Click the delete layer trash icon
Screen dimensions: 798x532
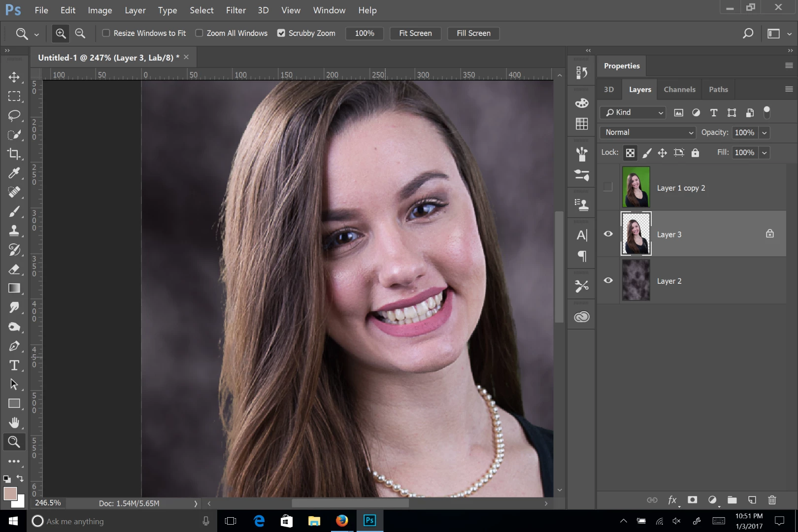coord(772,500)
